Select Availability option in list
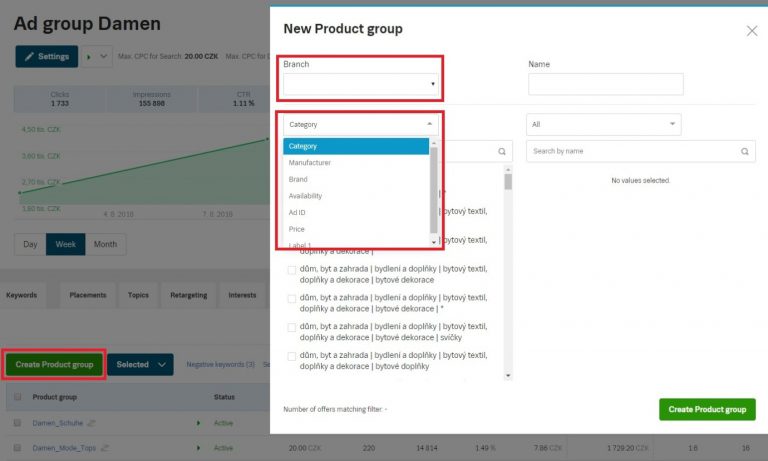The height and width of the screenshot is (461, 768). pos(356,196)
